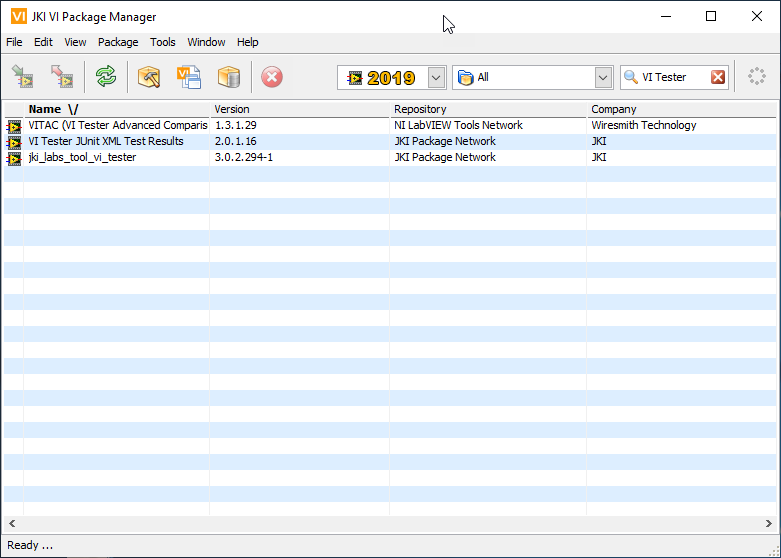Screen dimensions: 781x558
Task: Click version 2.0.1.16 cell
Action: click(x=236, y=141)
